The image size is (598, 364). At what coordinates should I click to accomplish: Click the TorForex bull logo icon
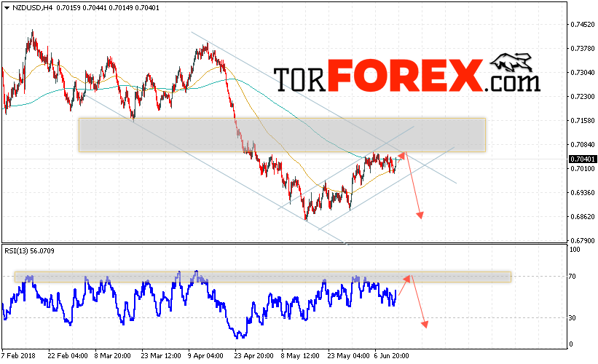[x=511, y=63]
